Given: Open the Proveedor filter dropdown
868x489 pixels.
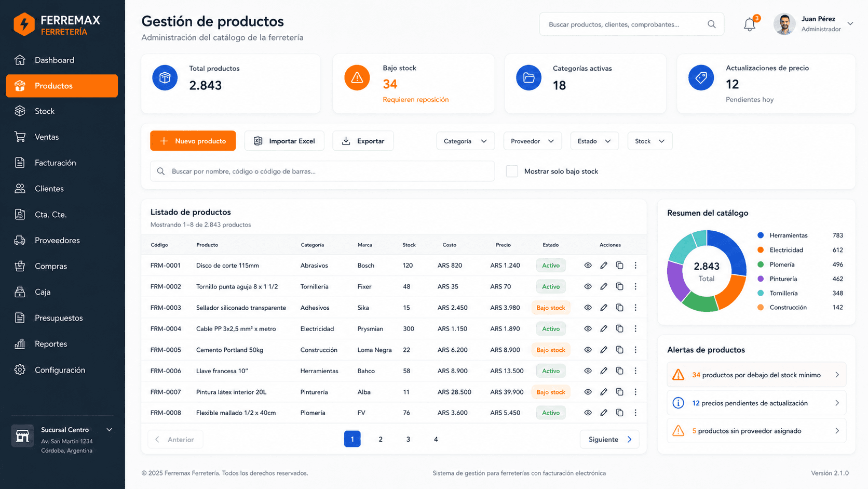Looking at the screenshot, I should point(532,141).
